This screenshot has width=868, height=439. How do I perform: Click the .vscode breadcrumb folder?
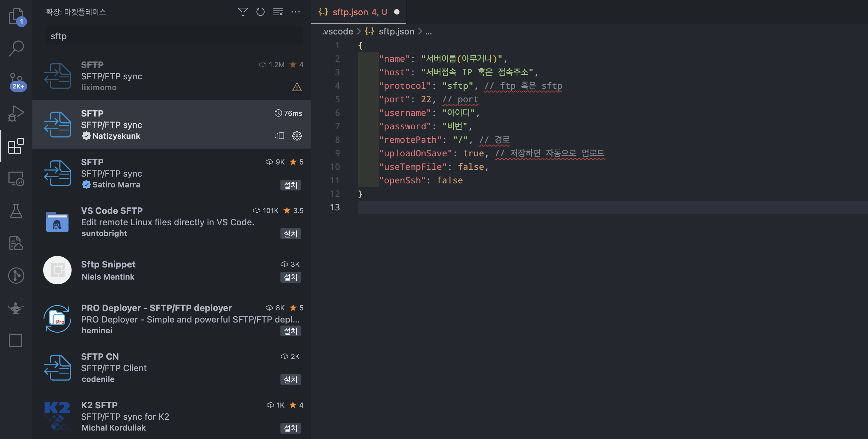[x=337, y=32]
